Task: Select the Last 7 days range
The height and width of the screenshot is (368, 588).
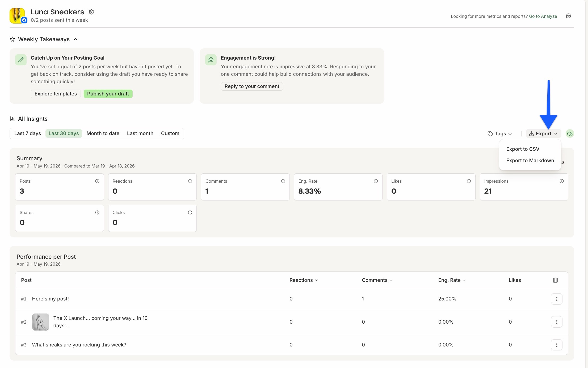Action: [x=28, y=133]
